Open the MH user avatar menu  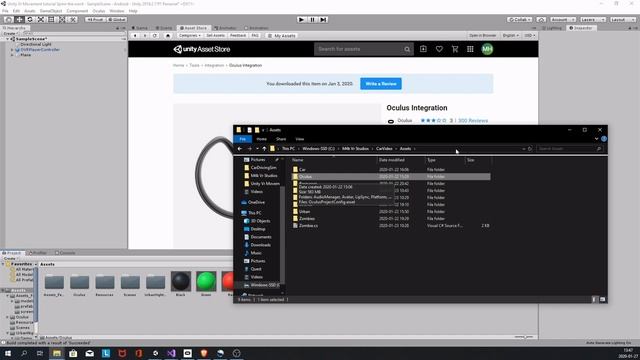point(487,49)
